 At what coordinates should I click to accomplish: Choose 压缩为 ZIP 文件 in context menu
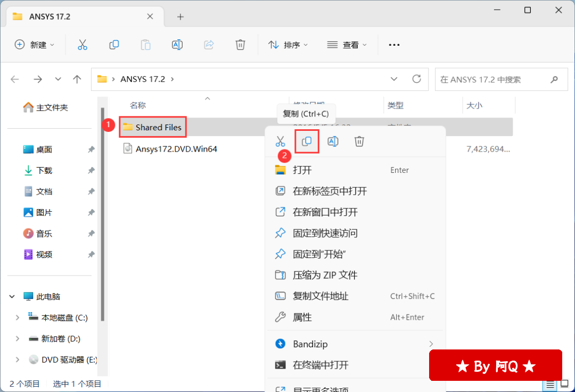(x=355, y=275)
